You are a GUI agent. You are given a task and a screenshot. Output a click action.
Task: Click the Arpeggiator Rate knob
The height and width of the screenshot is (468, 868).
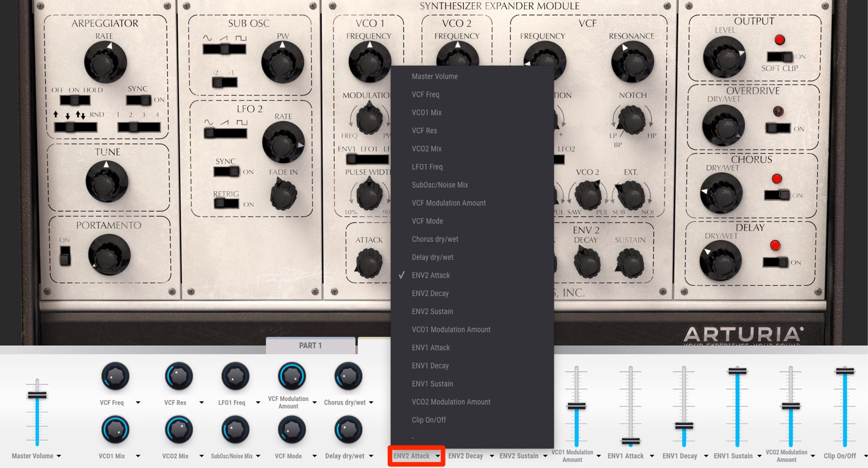pyautogui.click(x=105, y=62)
